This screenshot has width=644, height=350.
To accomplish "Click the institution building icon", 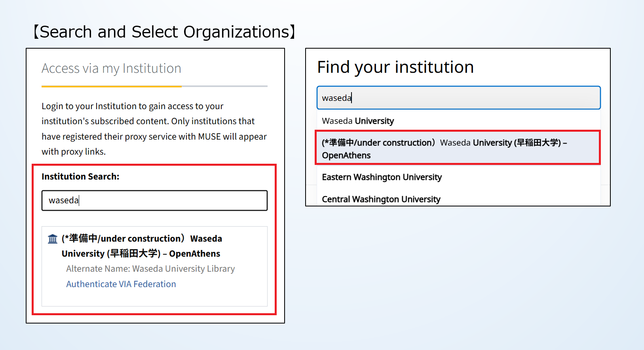I will coord(53,239).
